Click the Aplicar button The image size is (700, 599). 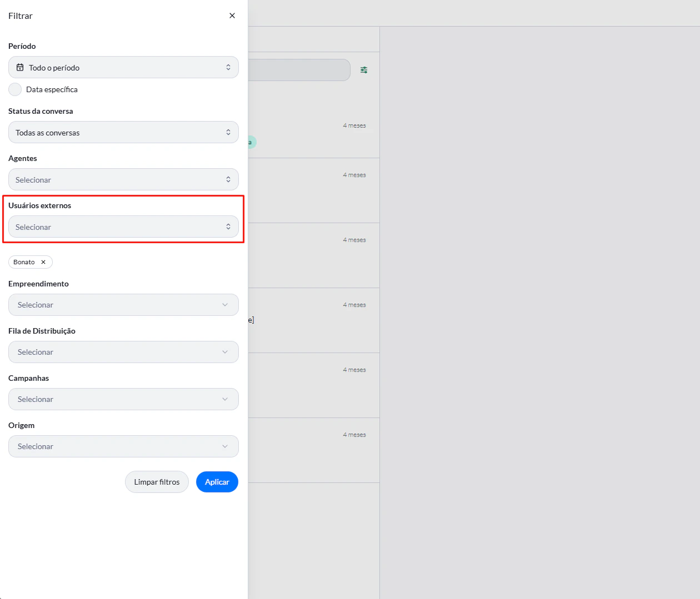pos(217,482)
